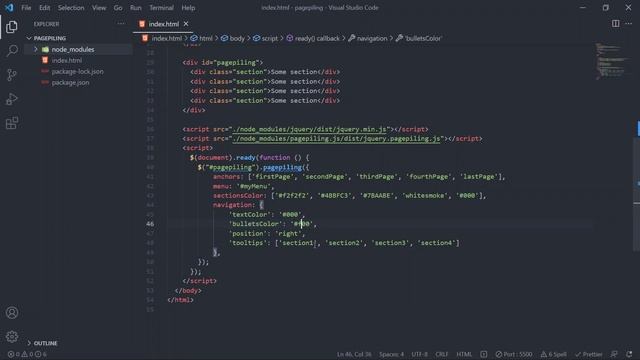The image size is (640, 360).
Task: Click the Split Editor icon
Action: coord(615,24)
